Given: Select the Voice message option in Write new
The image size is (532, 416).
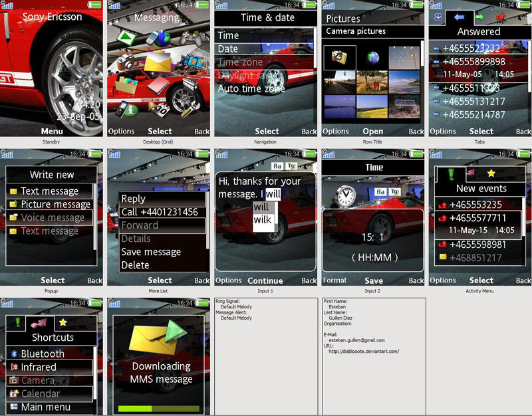Looking at the screenshot, I should coord(50,217).
